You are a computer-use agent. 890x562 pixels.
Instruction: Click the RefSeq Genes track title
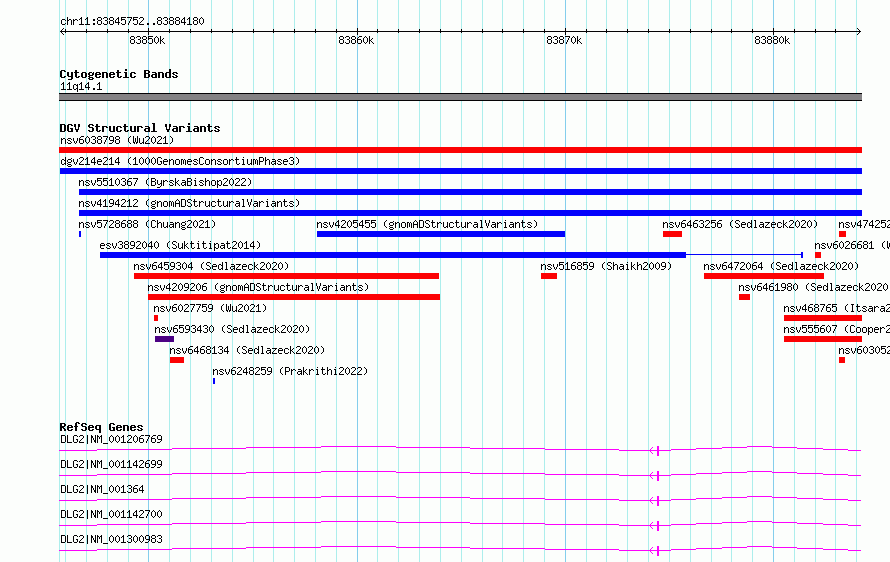pyautogui.click(x=101, y=427)
